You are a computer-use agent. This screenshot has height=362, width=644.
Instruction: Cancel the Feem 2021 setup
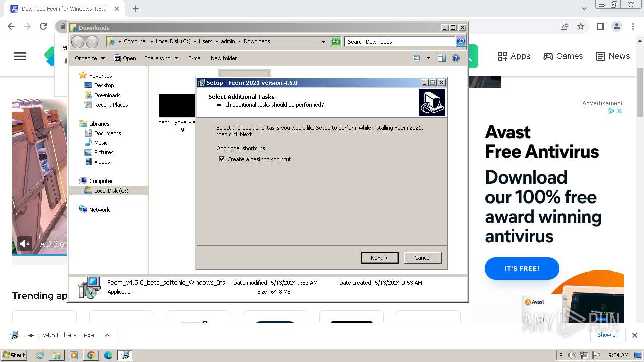pos(422,258)
